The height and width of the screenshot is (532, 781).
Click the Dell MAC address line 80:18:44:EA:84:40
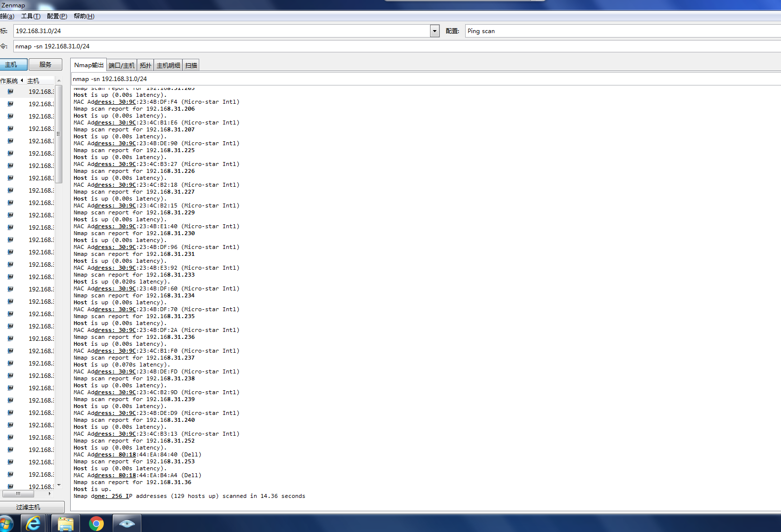(x=137, y=454)
